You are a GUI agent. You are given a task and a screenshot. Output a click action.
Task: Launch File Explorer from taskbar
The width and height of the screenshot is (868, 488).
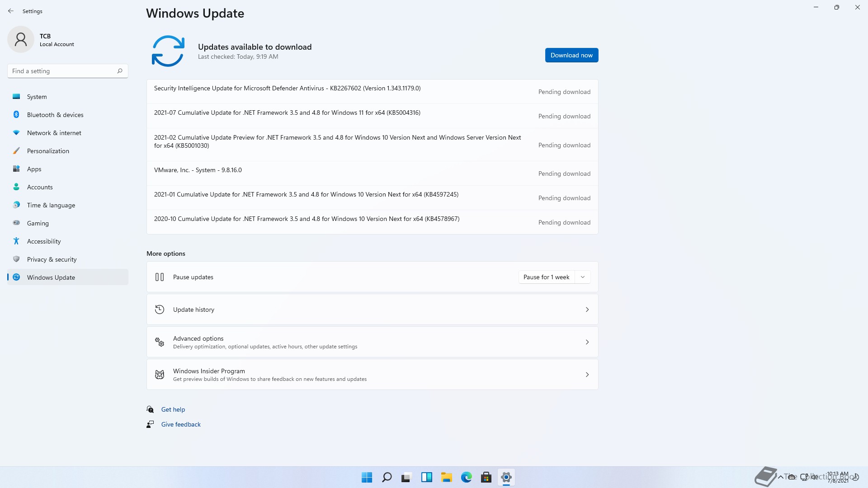(x=446, y=477)
